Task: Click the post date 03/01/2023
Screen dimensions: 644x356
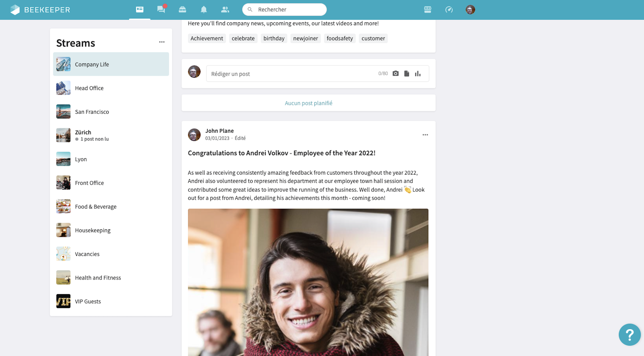Action: 217,138
